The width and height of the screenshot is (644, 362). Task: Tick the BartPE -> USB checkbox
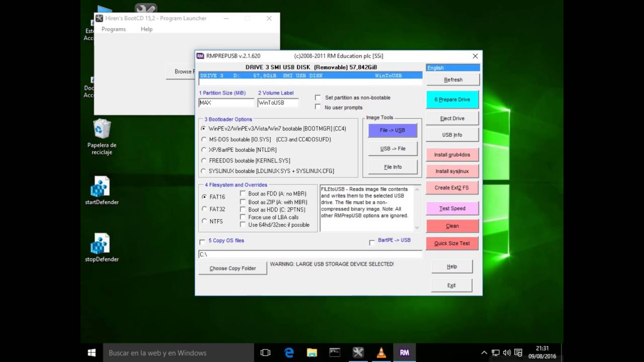coord(372,242)
